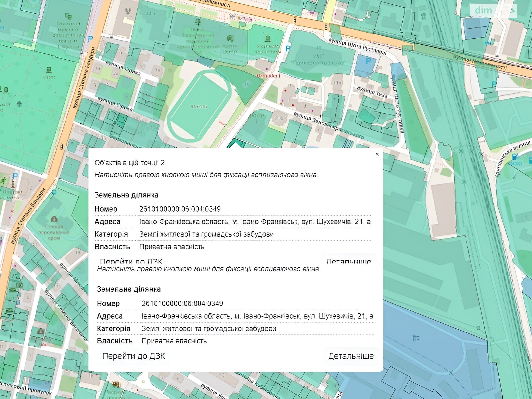This screenshot has height=399, width=532.
Task: Click the lower 'Перейти до ДЗК' button
Action: [x=134, y=356]
